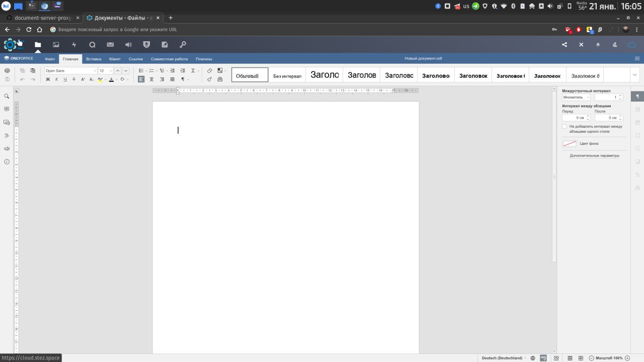Image resolution: width=644 pixels, height=362 pixels.
Task: Open Nextcloud Files app folder icon
Action: point(38,45)
